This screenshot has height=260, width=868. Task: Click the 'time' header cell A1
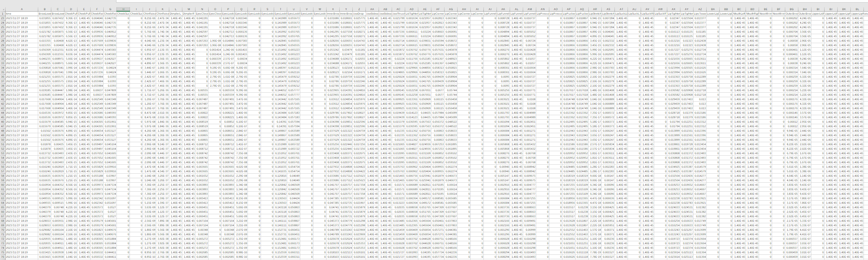coord(22,14)
